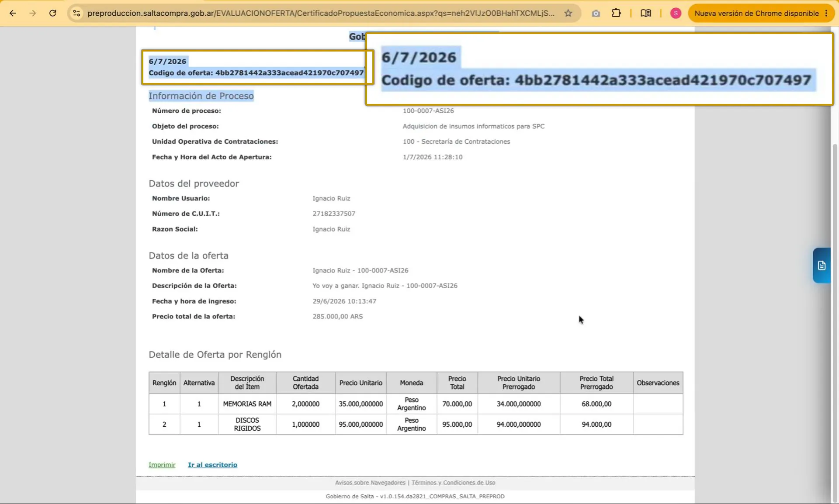Image resolution: width=839 pixels, height=504 pixels.
Task: Click the opening date 1/7/2026 11:28:10
Action: (x=433, y=157)
